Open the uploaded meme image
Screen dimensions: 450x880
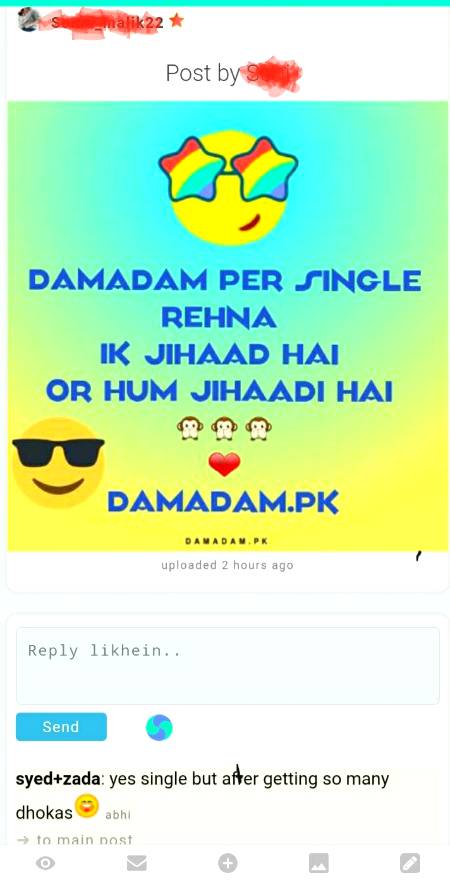point(228,326)
